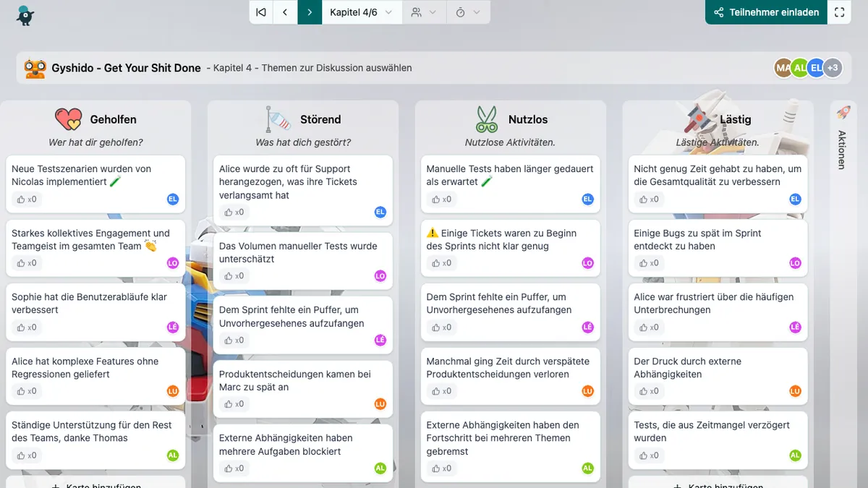Screen dimensions: 868x488
Task: Enter fullscreen mode
Action: [x=839, y=12]
